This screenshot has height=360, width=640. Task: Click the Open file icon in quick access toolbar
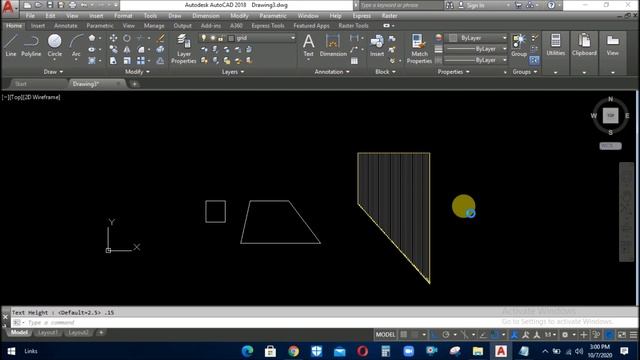(x=38, y=5)
